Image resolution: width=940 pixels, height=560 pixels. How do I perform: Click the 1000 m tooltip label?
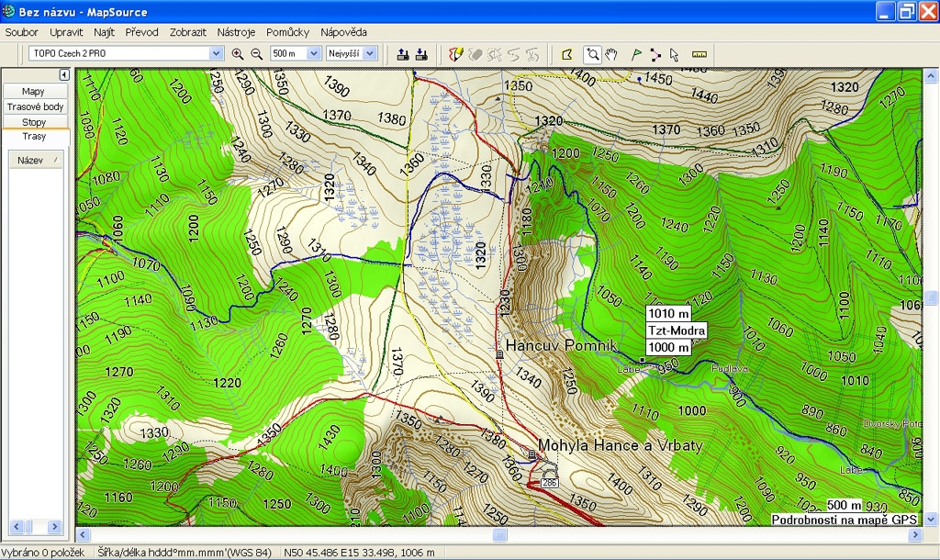[x=668, y=347]
